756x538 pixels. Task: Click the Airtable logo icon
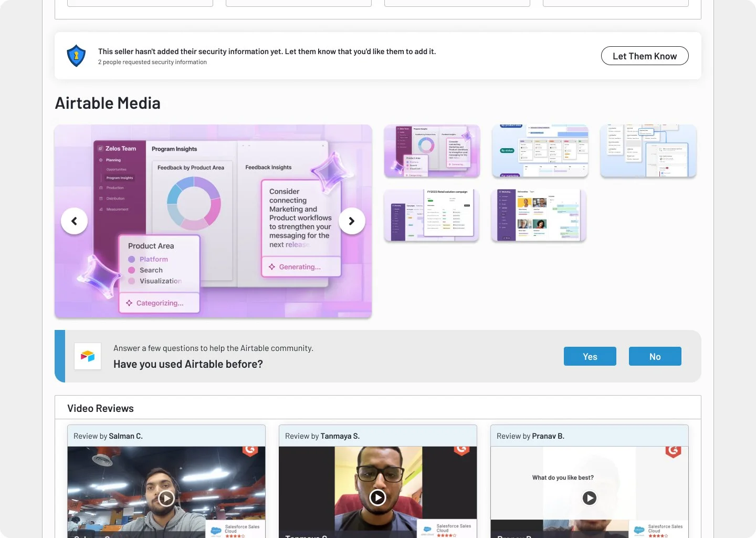[x=88, y=356]
